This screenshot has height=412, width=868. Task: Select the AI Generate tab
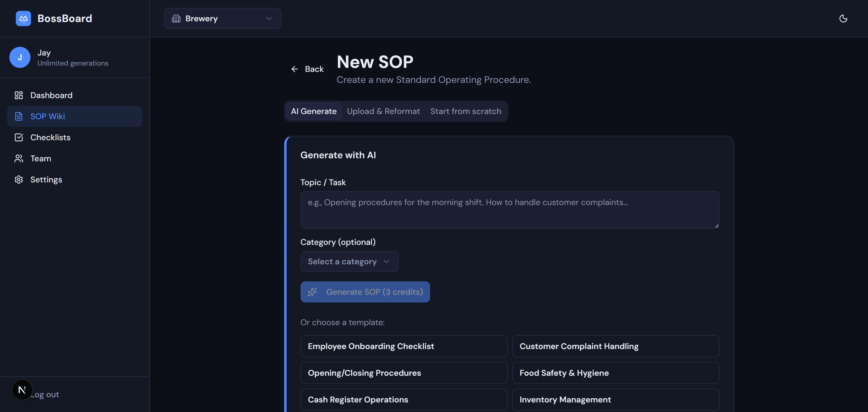tap(313, 111)
